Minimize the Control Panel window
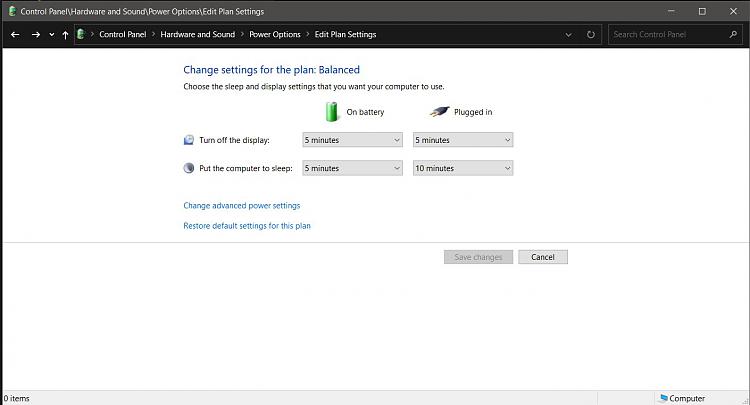 (x=671, y=11)
